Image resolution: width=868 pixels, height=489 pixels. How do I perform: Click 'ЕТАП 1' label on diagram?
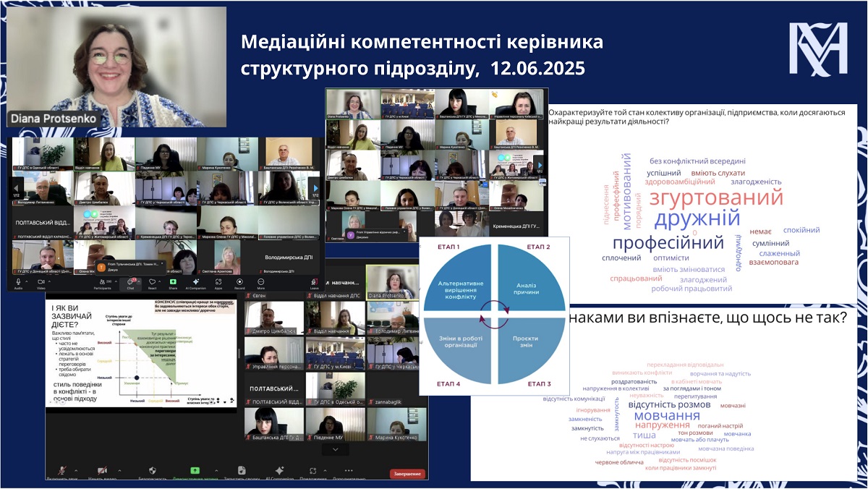tap(448, 247)
